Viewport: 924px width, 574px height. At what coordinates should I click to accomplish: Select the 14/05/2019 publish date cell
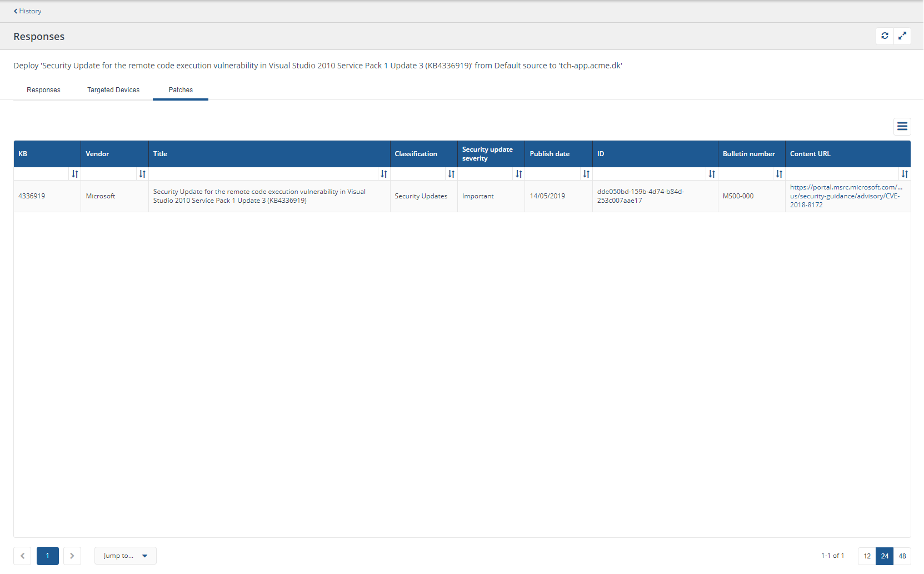pos(558,196)
